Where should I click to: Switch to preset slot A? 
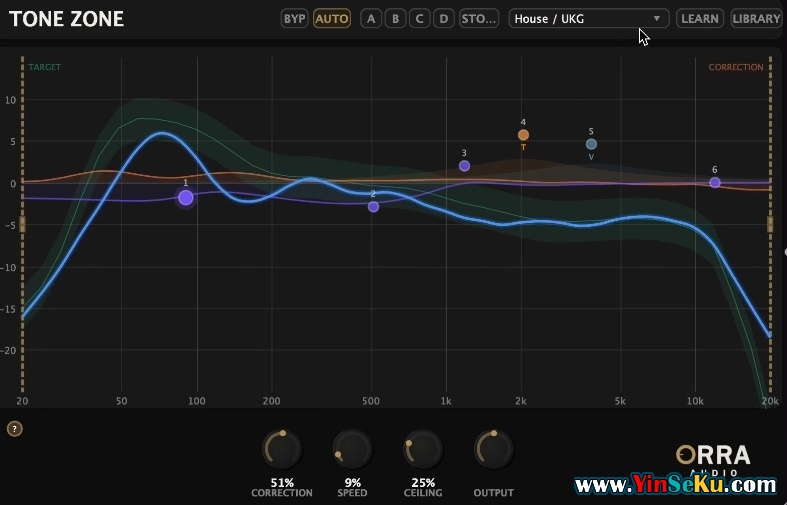click(x=371, y=19)
